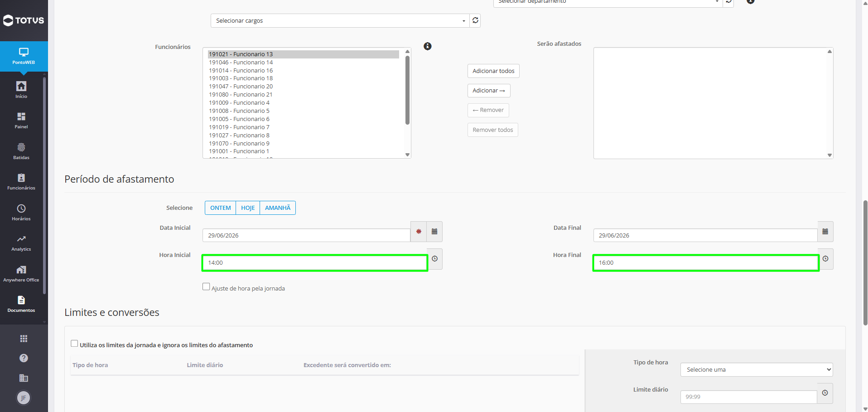The height and width of the screenshot is (412, 868).
Task: Select 191019 - Funcionario 7
Action: 303,127
